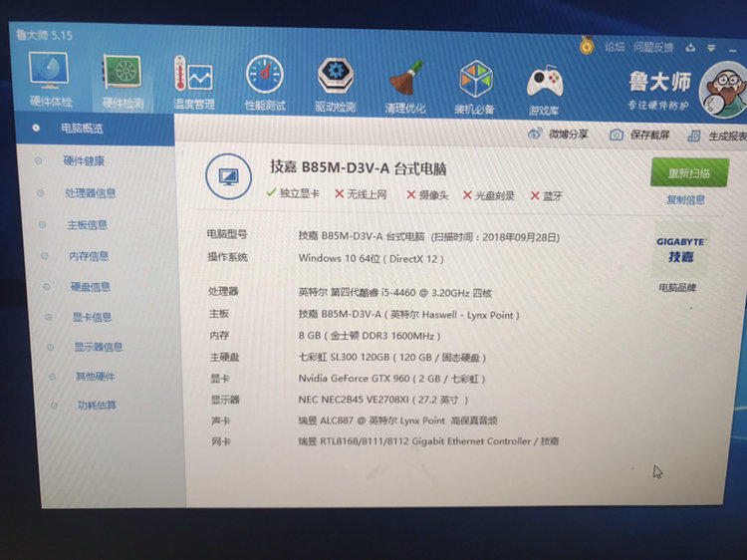Image resolution: width=747 pixels, height=560 pixels.
Task: Select 显卡信息 graphics card info item
Action: tap(92, 317)
